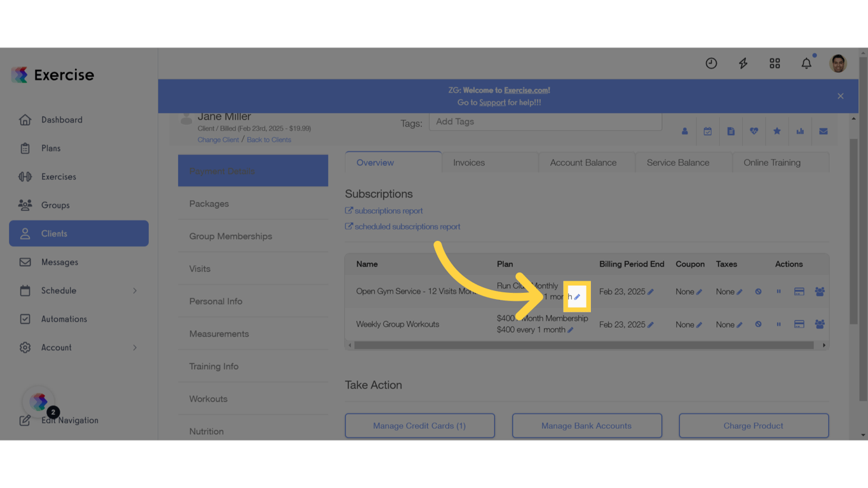Click the Manage Bank Accounts button
The image size is (868, 488).
coord(587,426)
